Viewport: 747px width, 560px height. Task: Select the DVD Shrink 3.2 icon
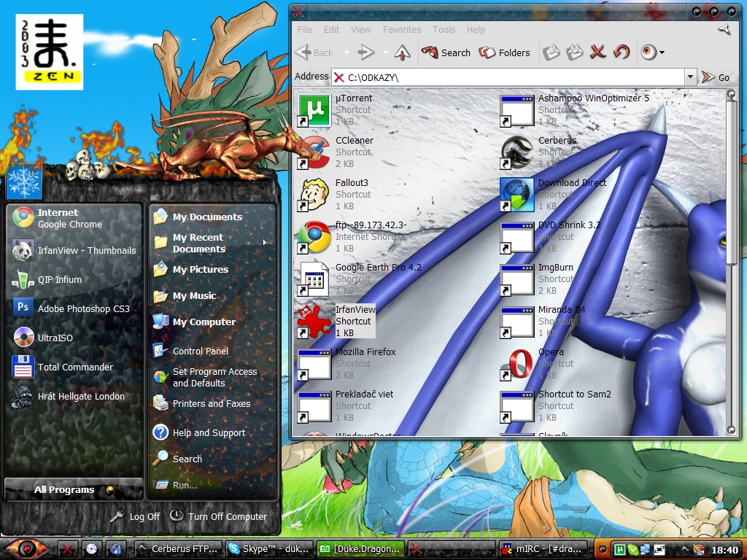coord(517,237)
